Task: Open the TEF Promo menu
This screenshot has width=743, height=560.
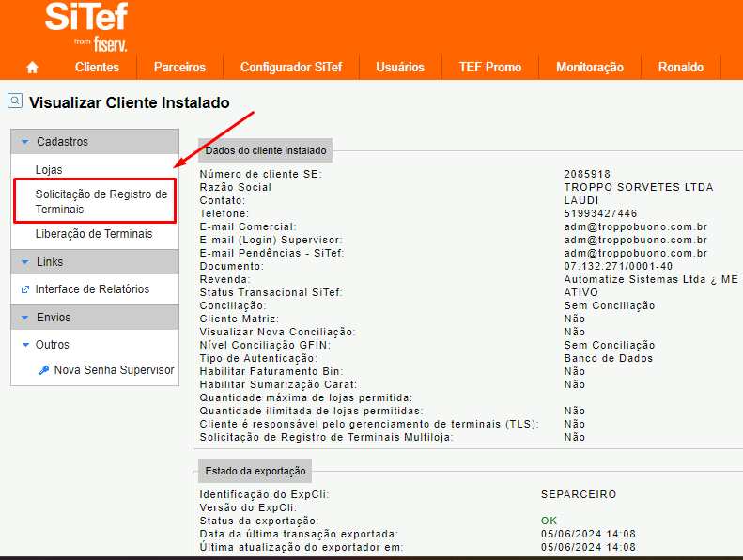Action: 490,68
